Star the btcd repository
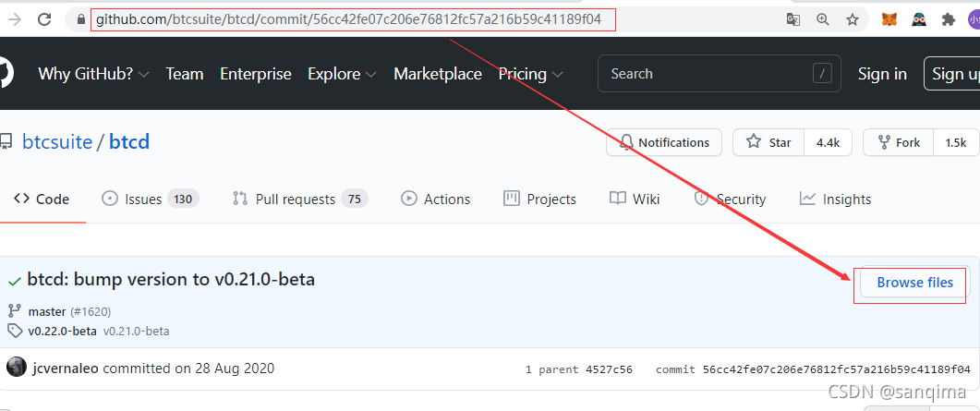The height and width of the screenshot is (411, 980). point(769,142)
